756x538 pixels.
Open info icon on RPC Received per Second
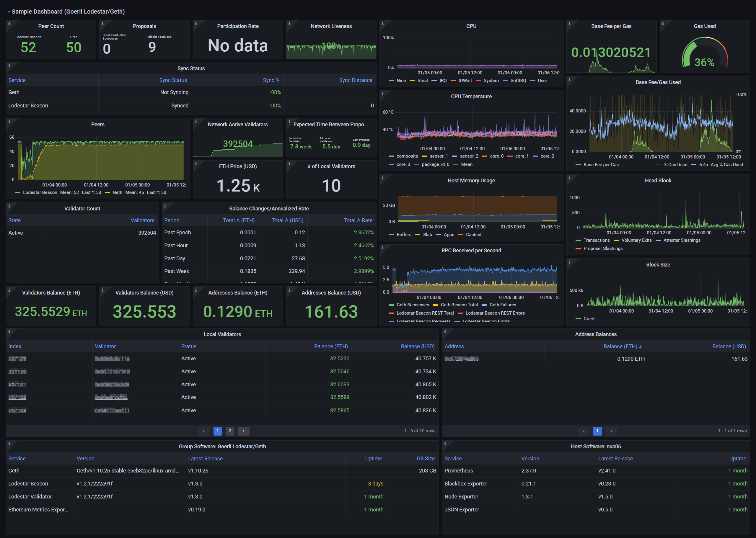tap(383, 248)
